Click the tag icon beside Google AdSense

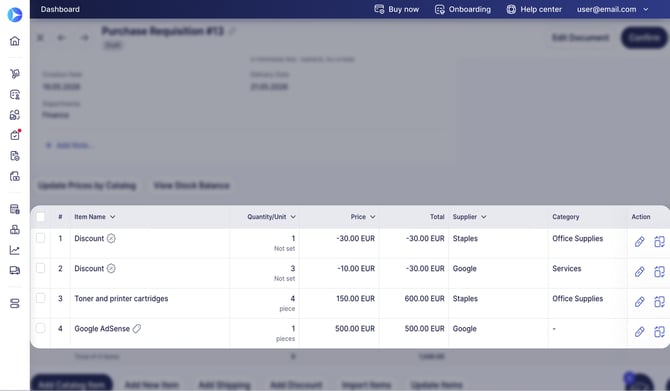pos(137,329)
